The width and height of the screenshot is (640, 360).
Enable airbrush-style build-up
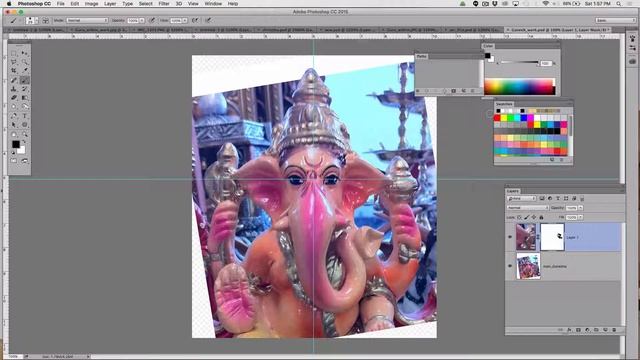click(x=195, y=20)
